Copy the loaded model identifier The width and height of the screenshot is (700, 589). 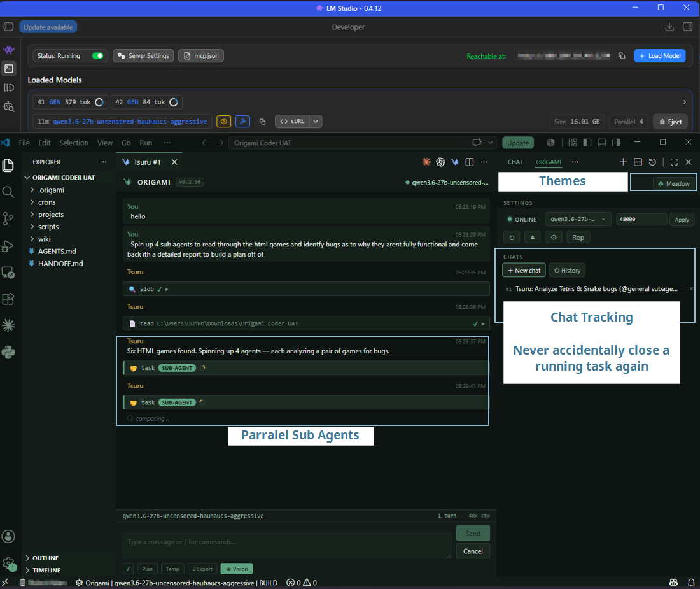pos(262,122)
